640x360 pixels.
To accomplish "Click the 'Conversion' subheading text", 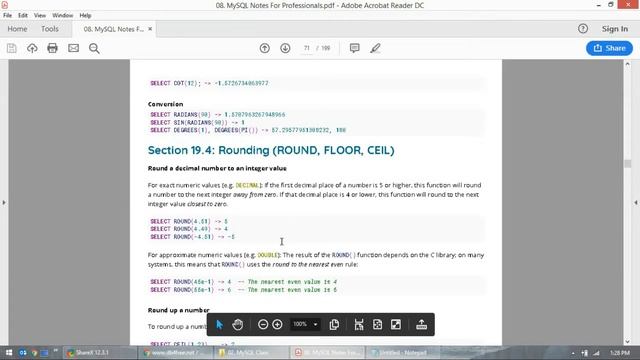I will [165, 104].
